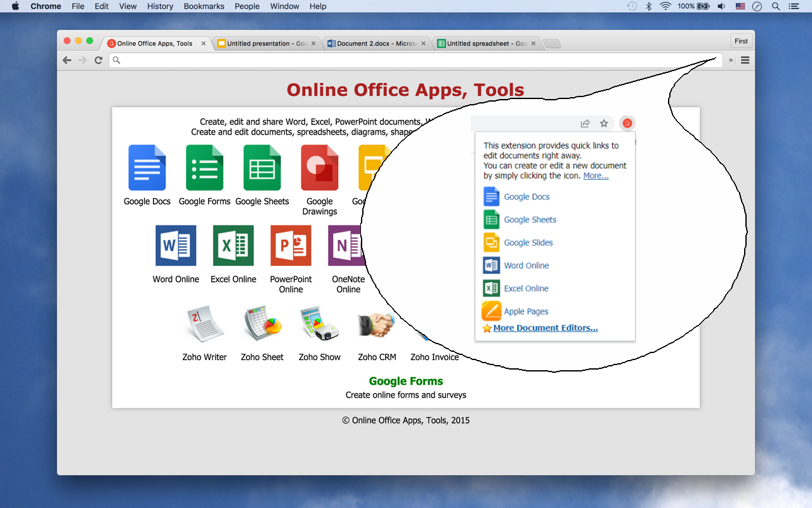Click the red extension icon in the popup toolbar
Image resolution: width=812 pixels, height=508 pixels.
point(627,123)
